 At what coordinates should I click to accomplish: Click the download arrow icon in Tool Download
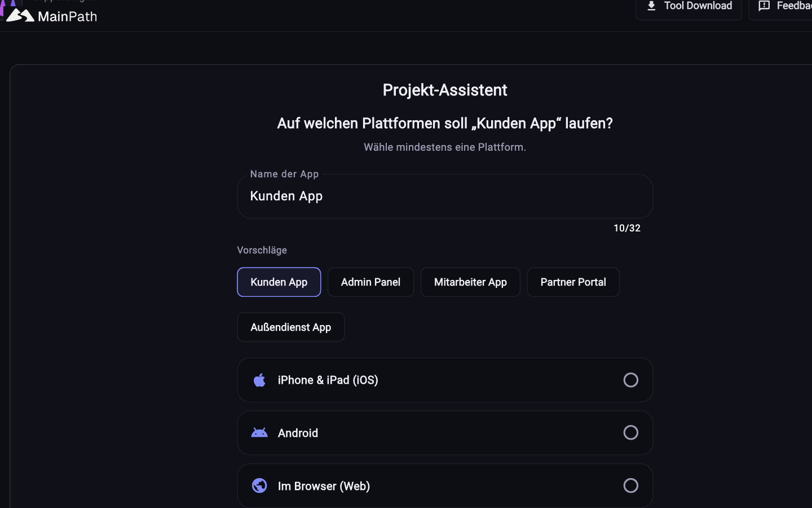(651, 6)
